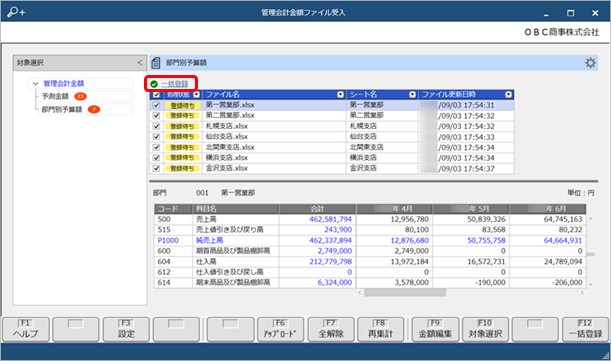
Task: Click the left arrow of the horizontal scrollbar
Action: point(360,292)
